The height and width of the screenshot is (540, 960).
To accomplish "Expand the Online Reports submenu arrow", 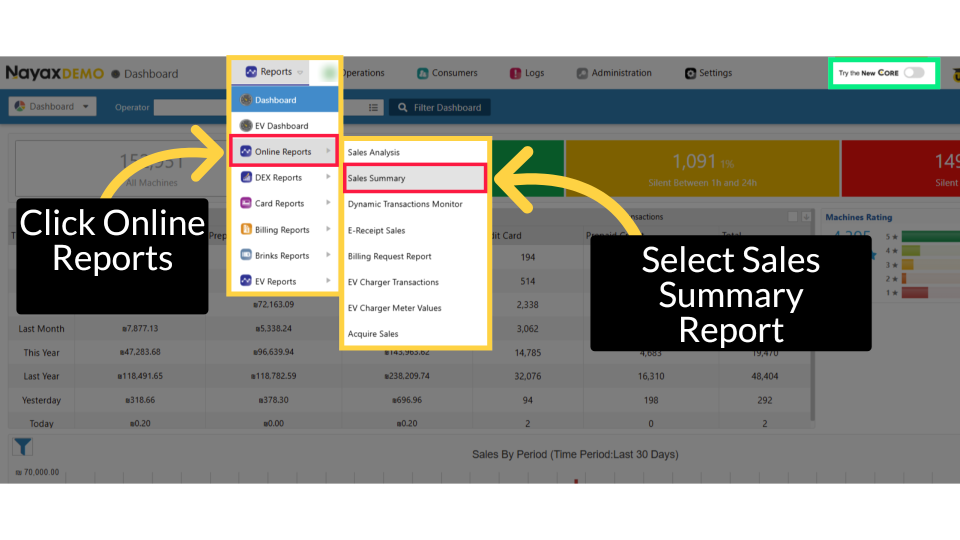I will (x=328, y=151).
